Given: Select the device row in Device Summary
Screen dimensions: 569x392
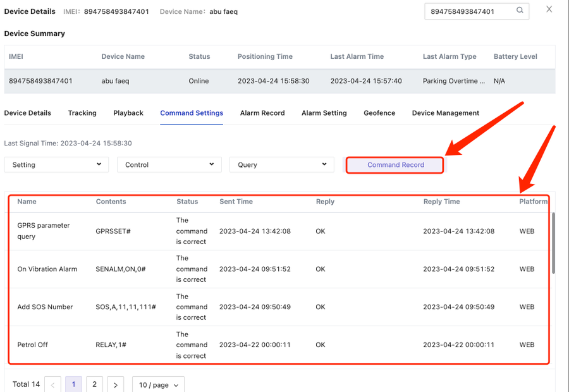Looking at the screenshot, I should pos(278,81).
